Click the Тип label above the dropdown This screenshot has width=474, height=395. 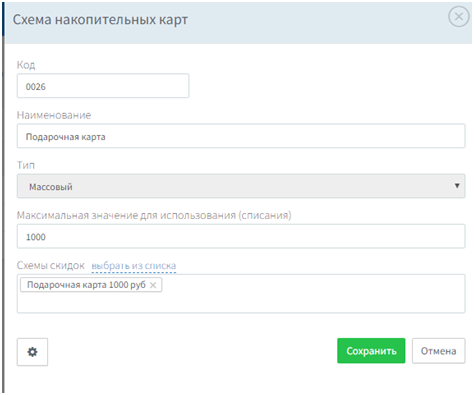click(26, 165)
